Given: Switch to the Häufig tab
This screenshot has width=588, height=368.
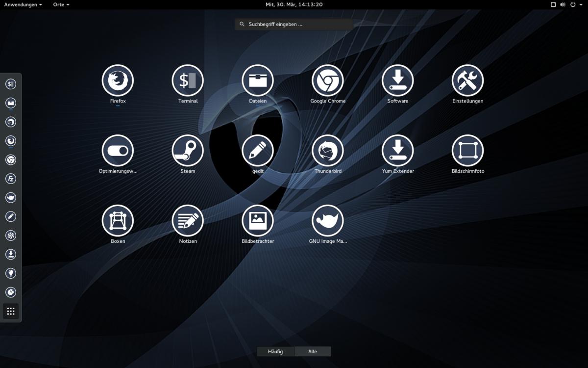Looking at the screenshot, I should point(276,351).
